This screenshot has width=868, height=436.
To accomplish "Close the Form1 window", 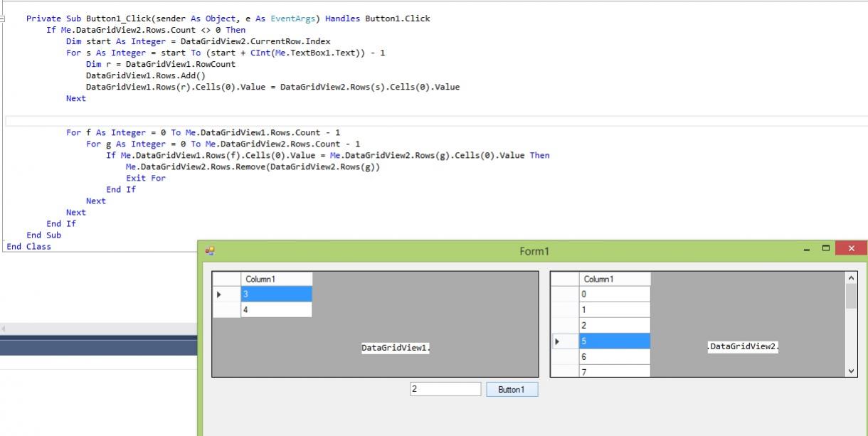I will coord(851,249).
